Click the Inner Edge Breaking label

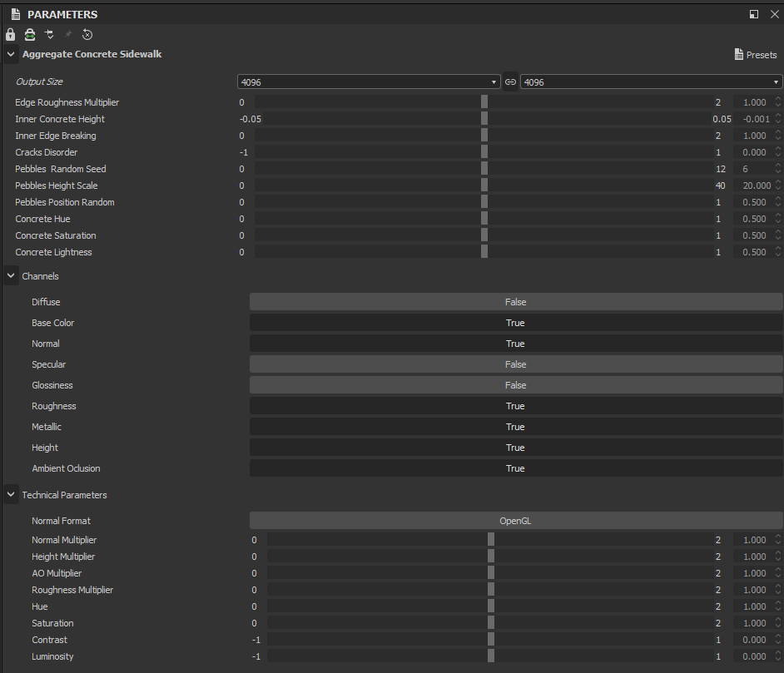[56, 136]
